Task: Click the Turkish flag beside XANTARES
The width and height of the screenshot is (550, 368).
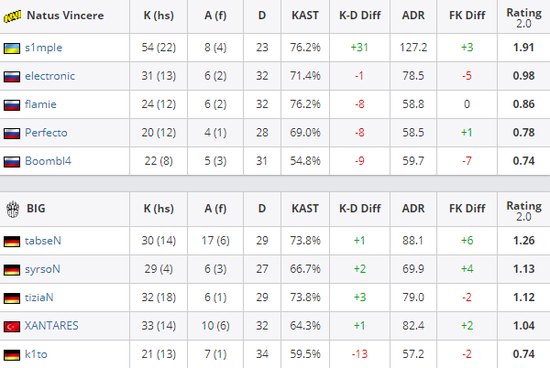Action: [12, 327]
